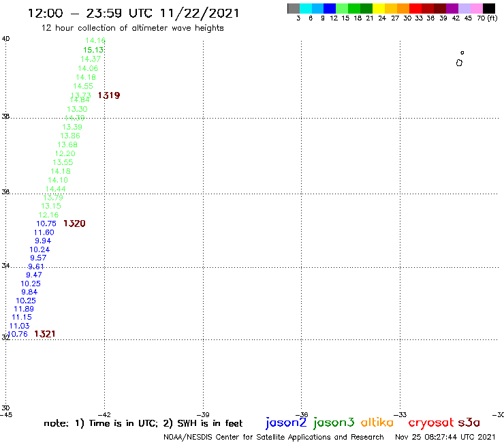Click the 11.03 wave height value
This screenshot has height=443, width=504.
click(19, 326)
